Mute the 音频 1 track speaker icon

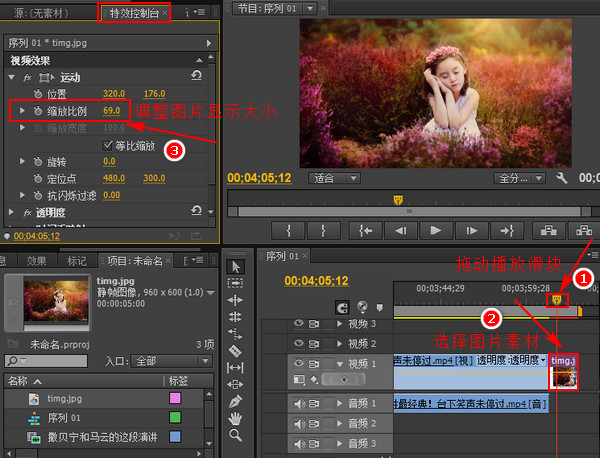pos(298,404)
